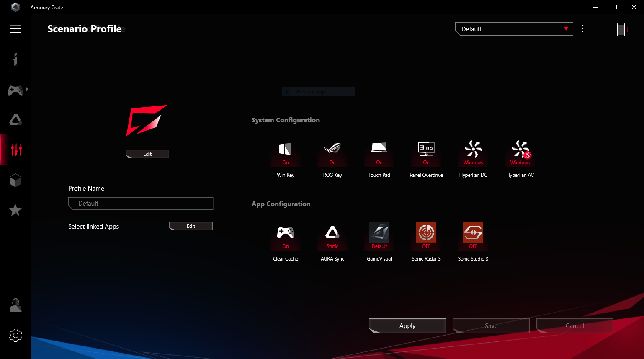Open the star Favorites sidebar icon
644x359 pixels.
tap(15, 210)
